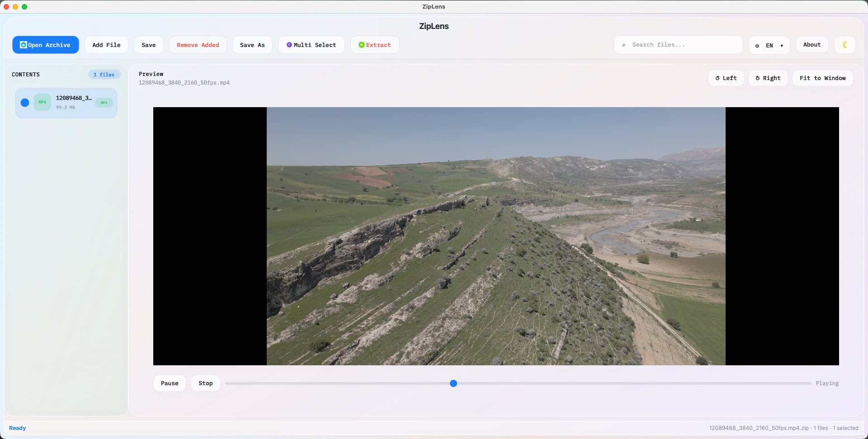This screenshot has width=868, height=439.
Task: Choose Save As in toolbar
Action: click(252, 45)
